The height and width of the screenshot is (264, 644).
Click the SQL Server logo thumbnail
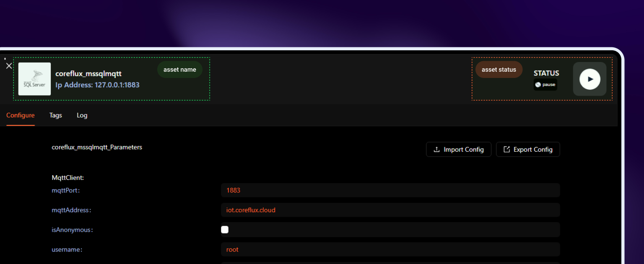click(x=34, y=79)
